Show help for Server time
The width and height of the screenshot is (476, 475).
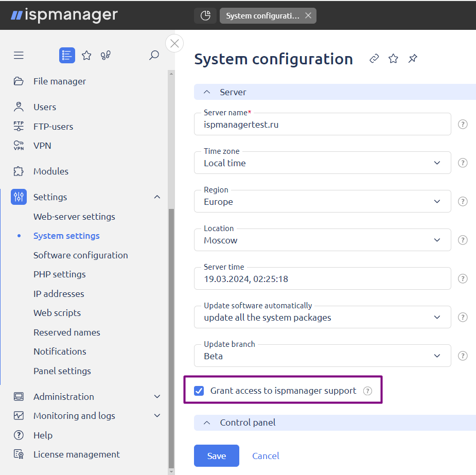tap(463, 278)
